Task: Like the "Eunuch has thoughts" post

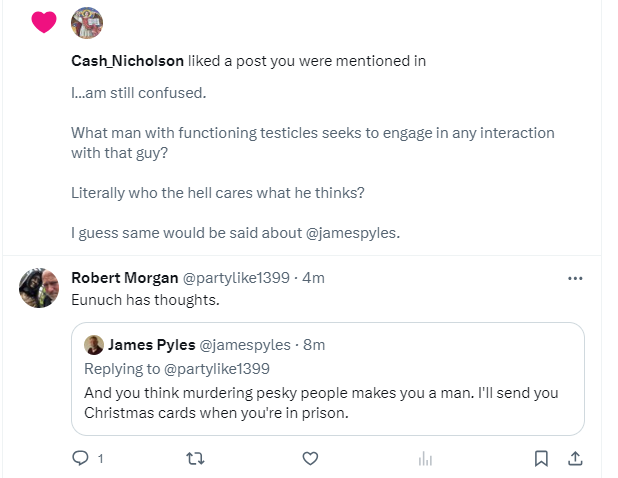Action: pos(310,458)
